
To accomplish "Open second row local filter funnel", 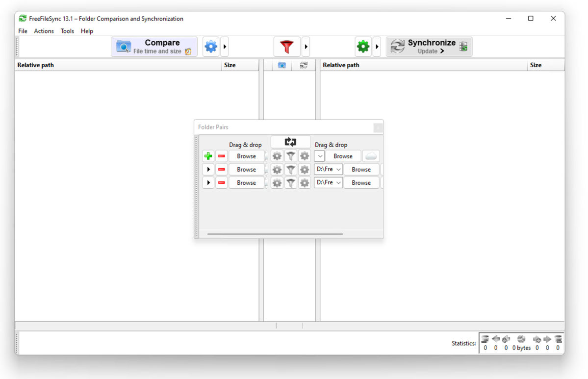I will (x=291, y=170).
